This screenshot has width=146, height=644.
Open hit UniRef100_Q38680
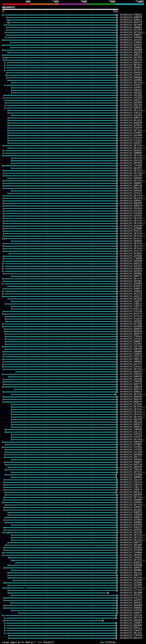131,42
